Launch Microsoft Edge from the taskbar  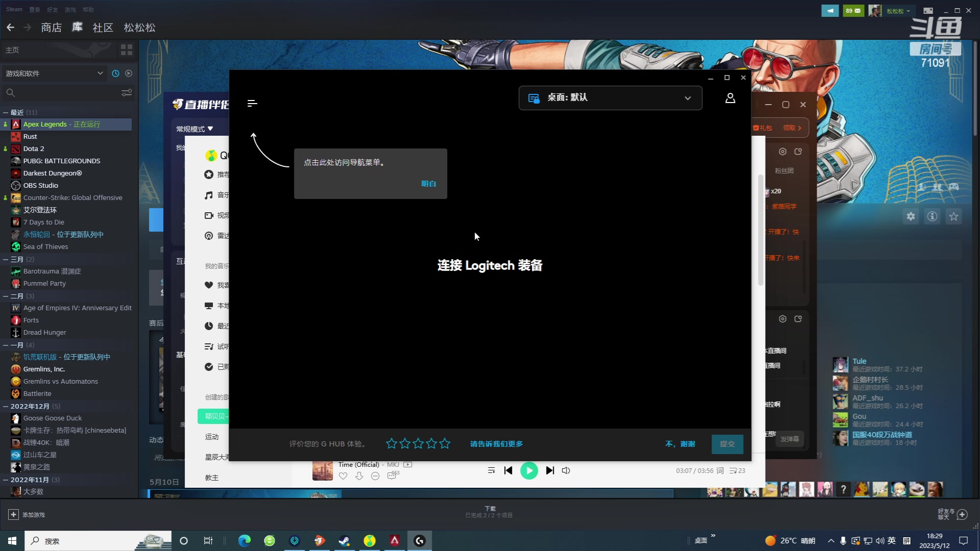244,541
